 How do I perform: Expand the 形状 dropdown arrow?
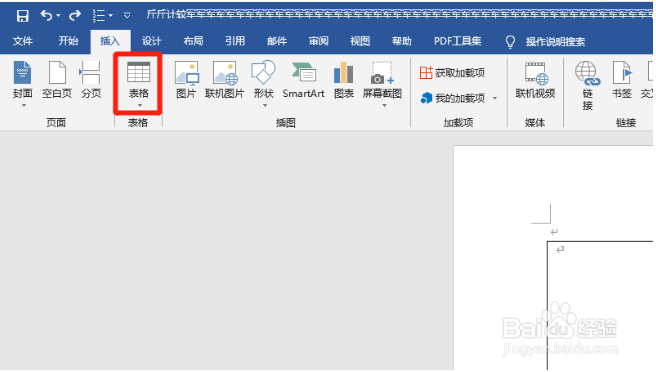(265, 105)
